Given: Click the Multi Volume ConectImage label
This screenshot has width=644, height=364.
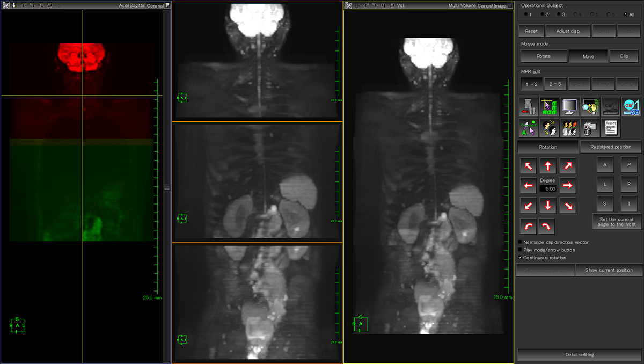Looking at the screenshot, I should pos(477,5).
